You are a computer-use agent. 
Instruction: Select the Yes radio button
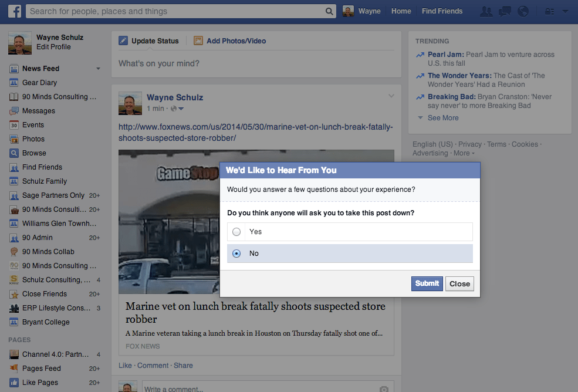tap(236, 232)
